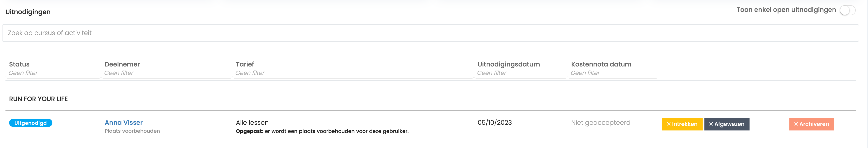Focus the 'Zoek op cursus of activiteit' search box
Viewport: 868px width, 148px height.
point(430,33)
